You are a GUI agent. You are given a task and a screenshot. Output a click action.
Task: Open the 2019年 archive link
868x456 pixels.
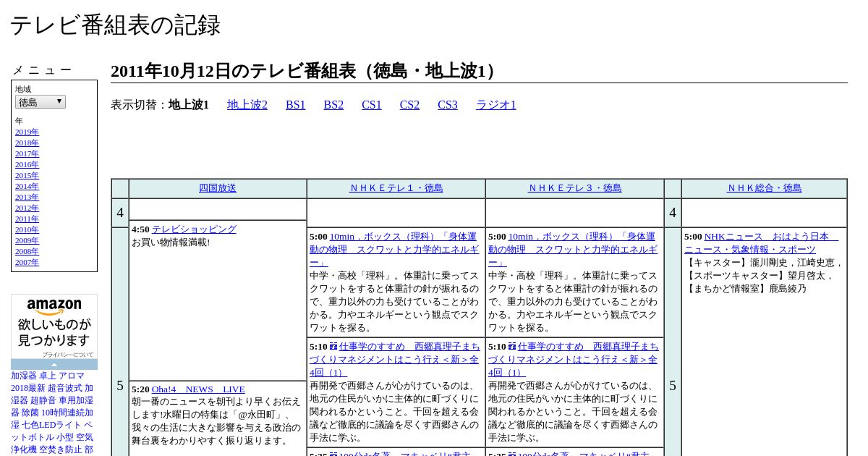pos(27,132)
